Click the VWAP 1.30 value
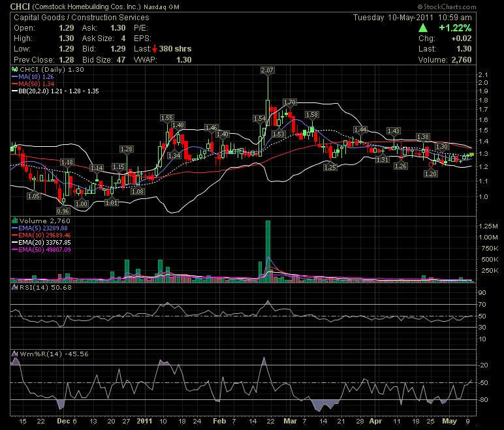 coord(184,59)
